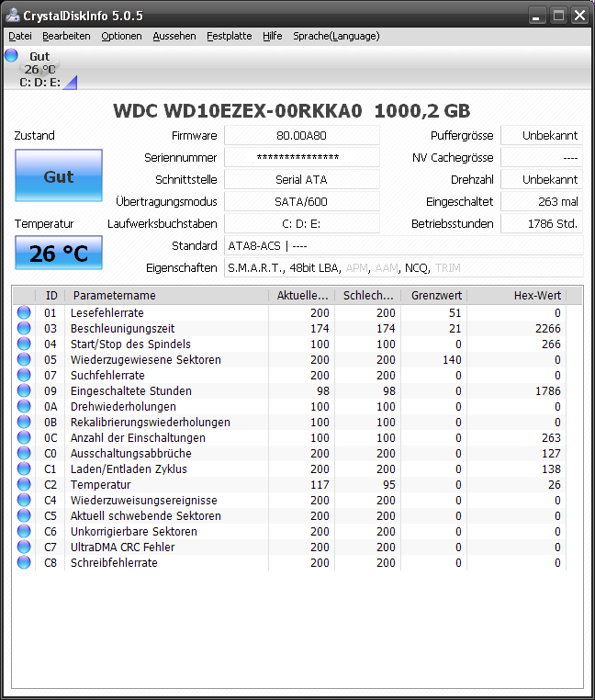The height and width of the screenshot is (700, 595).
Task: Minimize the CrystalDiskInfo window
Action: coord(536,16)
